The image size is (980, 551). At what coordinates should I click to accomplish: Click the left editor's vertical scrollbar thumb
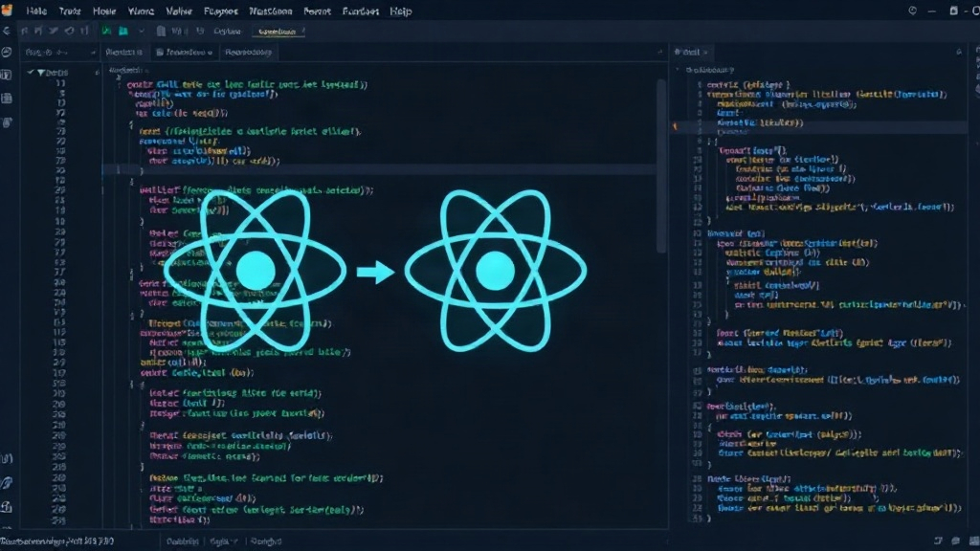coord(661,165)
